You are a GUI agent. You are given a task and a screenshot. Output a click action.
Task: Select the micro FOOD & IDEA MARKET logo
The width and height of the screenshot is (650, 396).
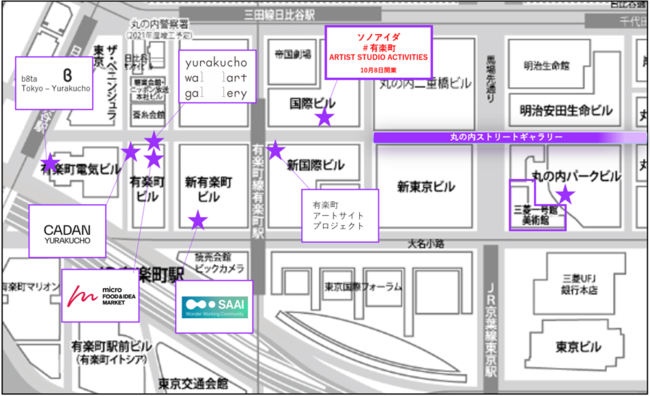100,296
